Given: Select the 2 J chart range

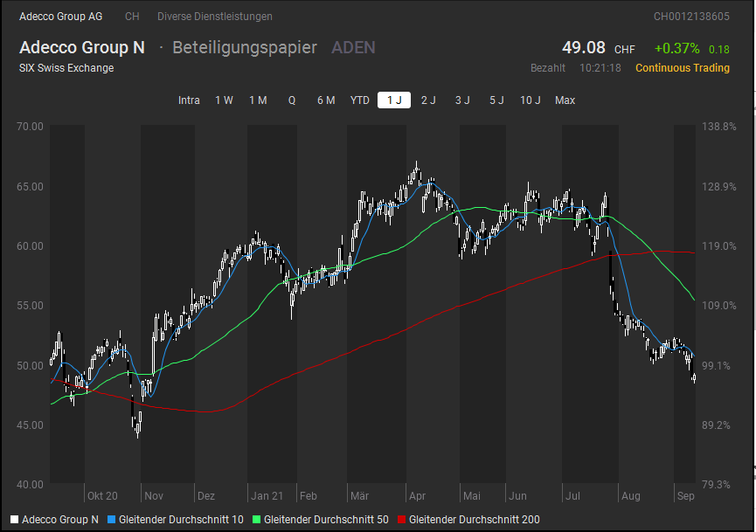Looking at the screenshot, I should click(x=428, y=100).
